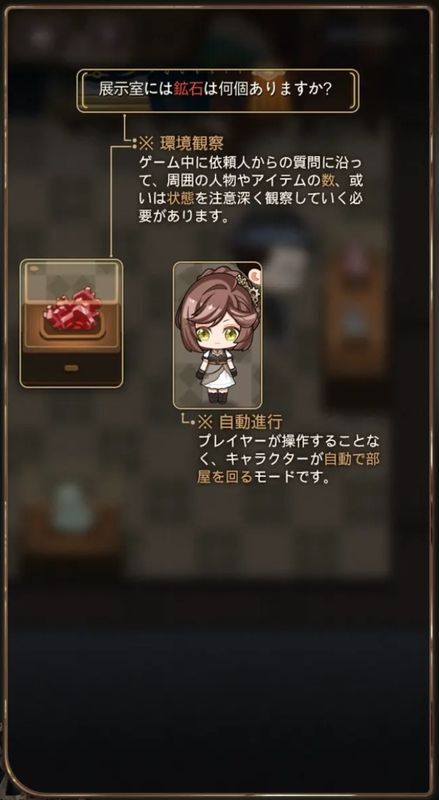Click the character's black boots
The image size is (439, 800).
pyautogui.click(x=217, y=395)
